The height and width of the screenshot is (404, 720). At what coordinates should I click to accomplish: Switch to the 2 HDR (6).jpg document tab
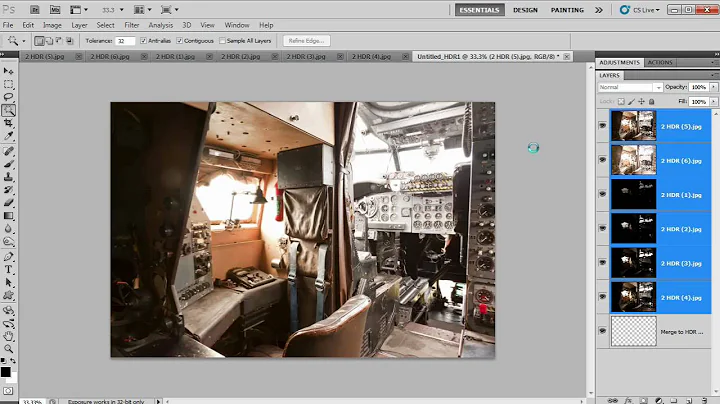tap(110, 56)
